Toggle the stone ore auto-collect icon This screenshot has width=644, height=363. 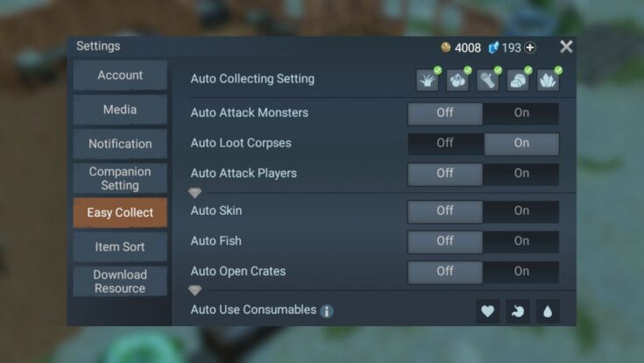[518, 80]
